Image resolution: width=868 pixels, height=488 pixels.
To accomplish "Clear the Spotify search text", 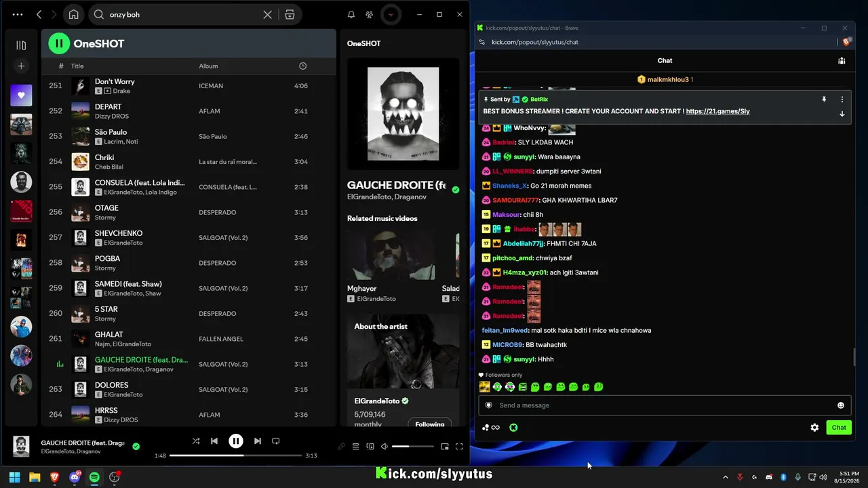I will point(268,14).
